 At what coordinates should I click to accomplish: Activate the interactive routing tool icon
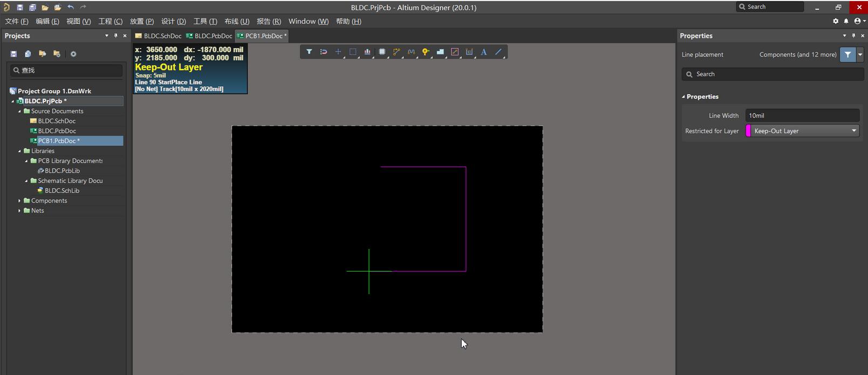[397, 52]
